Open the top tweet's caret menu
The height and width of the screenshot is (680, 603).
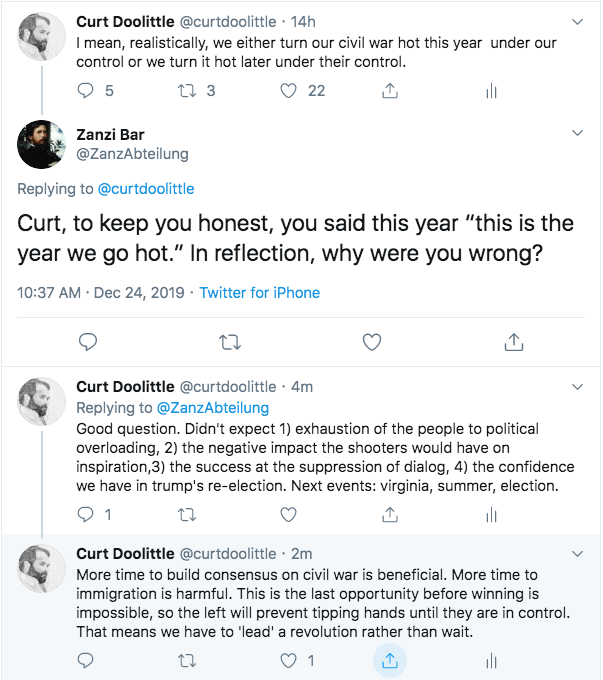click(x=577, y=21)
